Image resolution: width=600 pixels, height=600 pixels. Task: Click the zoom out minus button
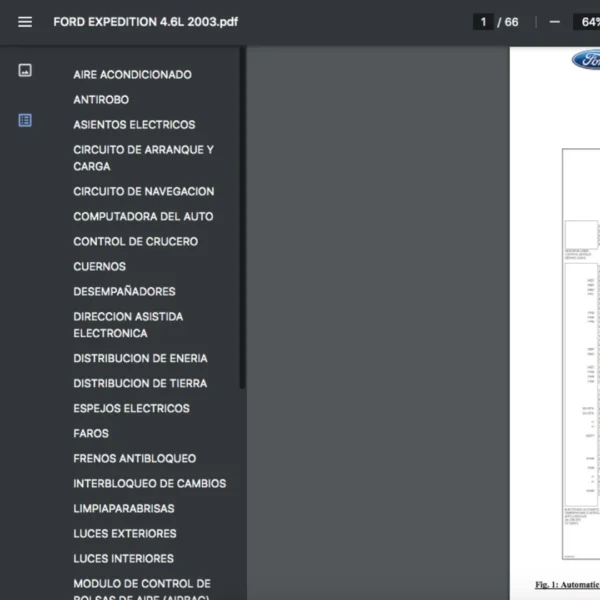pyautogui.click(x=554, y=22)
